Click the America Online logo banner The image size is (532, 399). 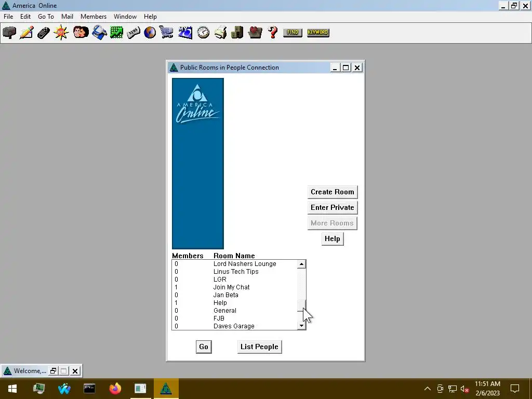[198, 164]
